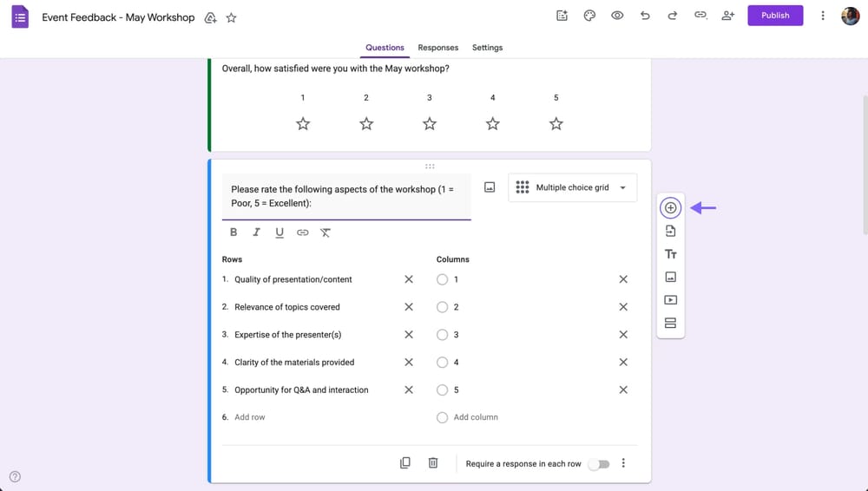The width and height of the screenshot is (868, 491).
Task: Edit row text Relevance of topics covered
Action: click(286, 307)
